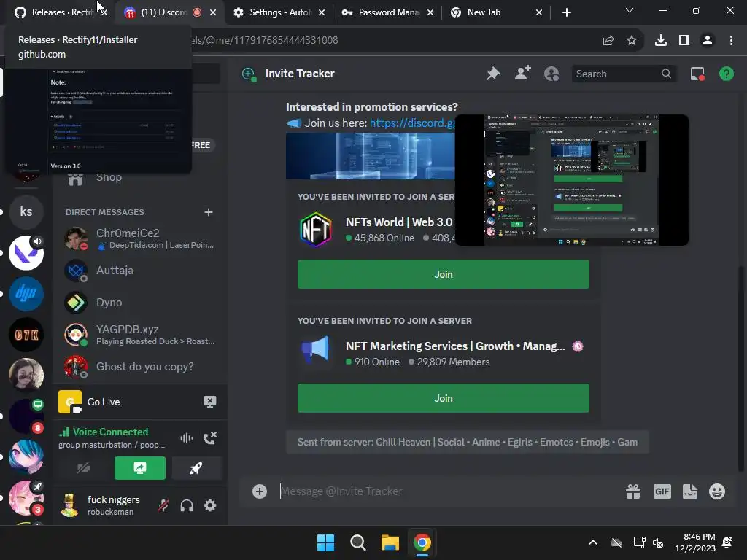This screenshot has height=560, width=747.
Task: Open sticker picker icon
Action: (690, 491)
